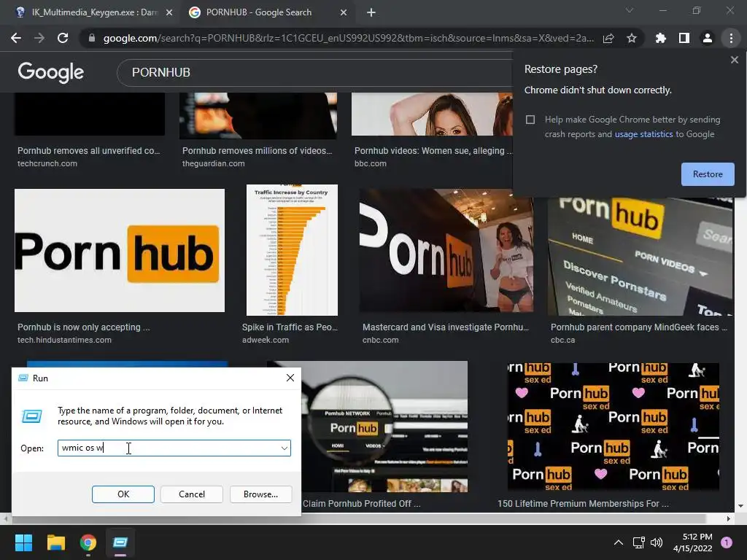Open the bbc.com result caption
Viewport: 747px width, 560px height.
[x=433, y=157]
